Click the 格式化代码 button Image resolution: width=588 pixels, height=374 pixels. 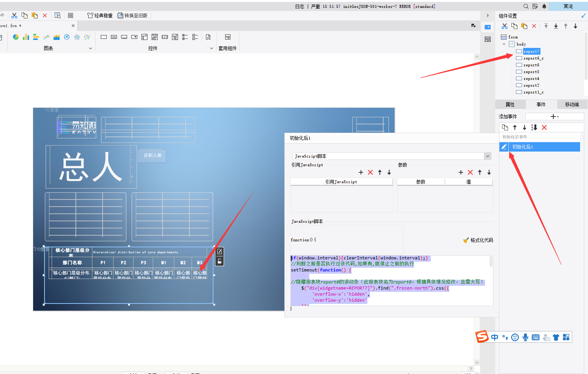click(x=478, y=240)
